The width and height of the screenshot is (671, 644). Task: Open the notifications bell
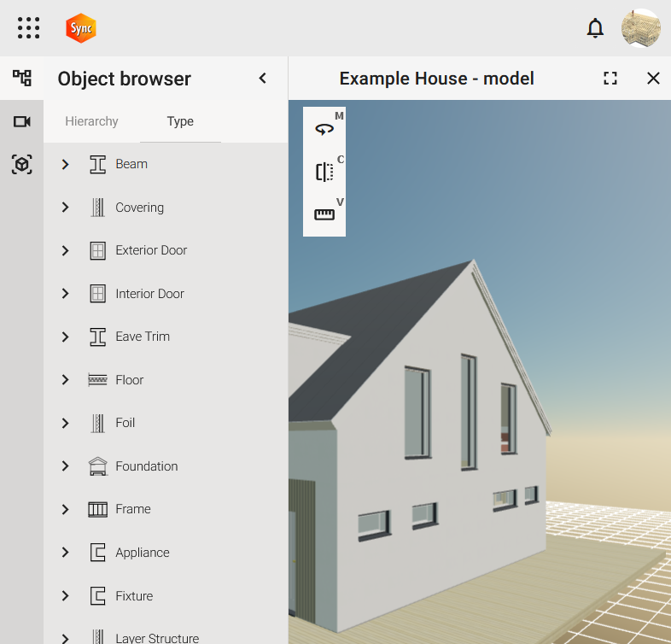click(x=595, y=28)
